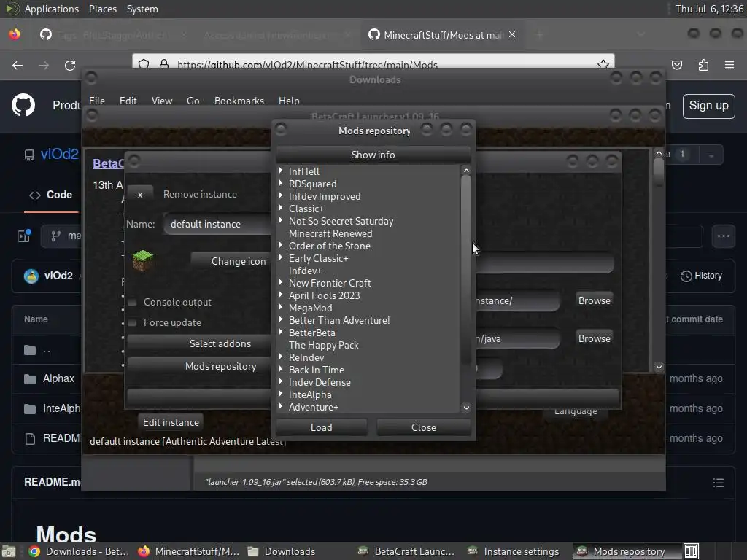Select Infdev+ in the mods list
The width and height of the screenshot is (747, 560).
pos(305,271)
